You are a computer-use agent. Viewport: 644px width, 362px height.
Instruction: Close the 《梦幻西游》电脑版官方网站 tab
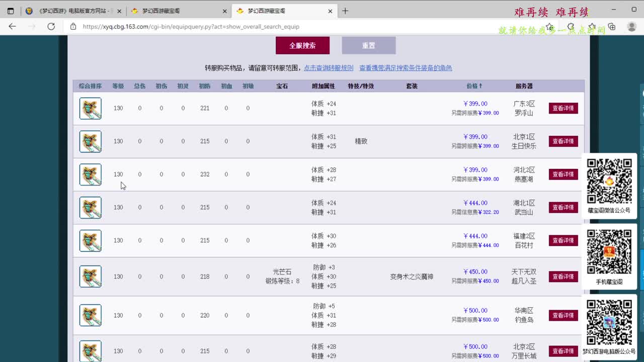pyautogui.click(x=119, y=11)
